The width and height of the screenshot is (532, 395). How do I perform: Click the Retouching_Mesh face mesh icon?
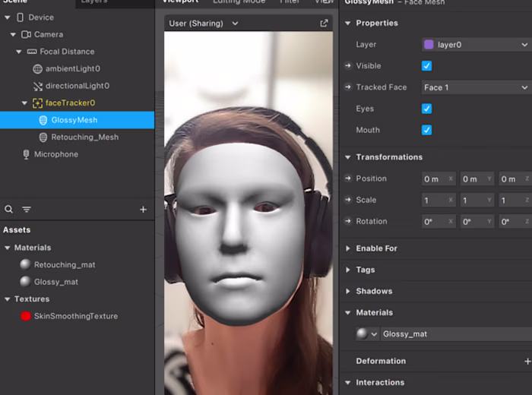click(43, 137)
